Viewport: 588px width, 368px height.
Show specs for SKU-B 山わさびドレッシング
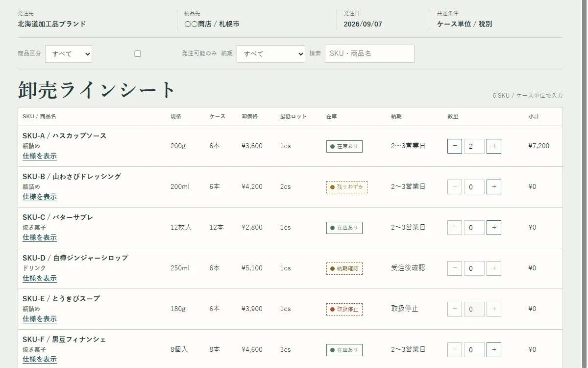tap(40, 197)
